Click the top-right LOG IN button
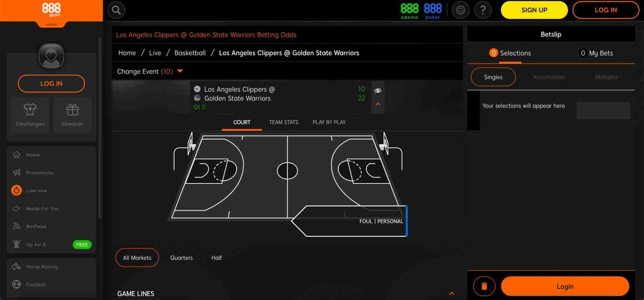Screen dimensions: 644x300 606,10
